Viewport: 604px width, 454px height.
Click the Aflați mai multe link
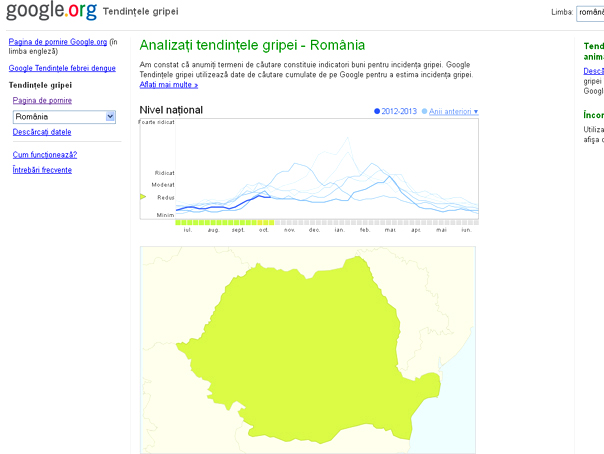(x=169, y=85)
